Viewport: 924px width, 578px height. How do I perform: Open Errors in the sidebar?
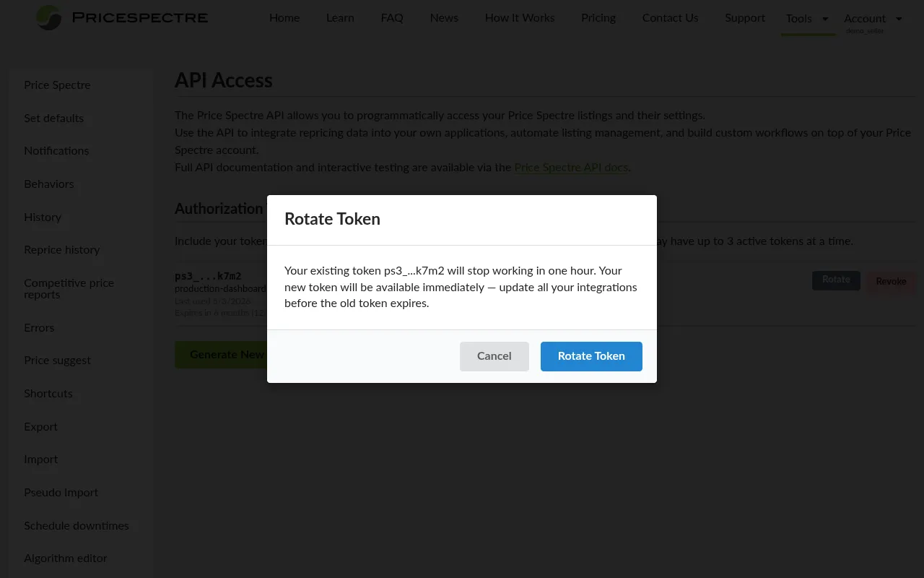click(39, 328)
